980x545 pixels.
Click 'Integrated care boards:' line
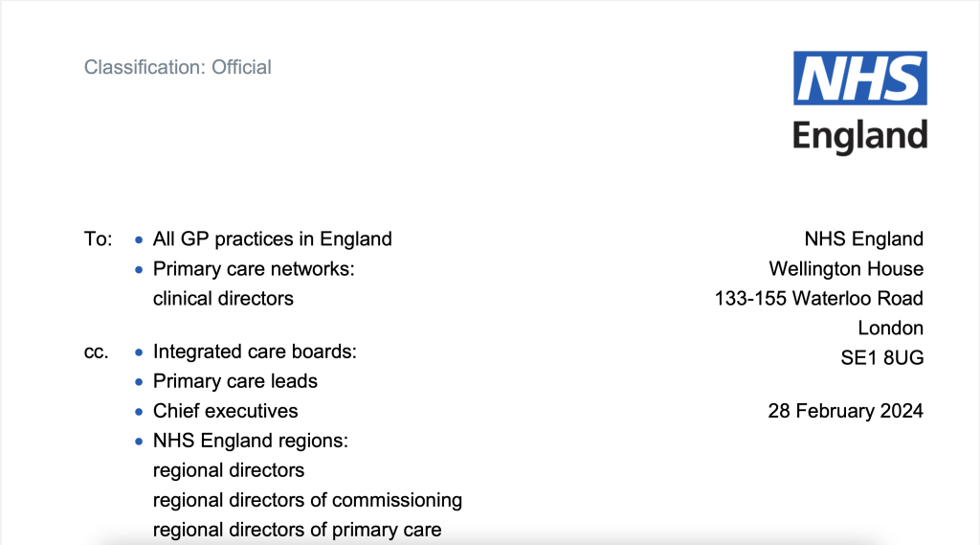(255, 352)
